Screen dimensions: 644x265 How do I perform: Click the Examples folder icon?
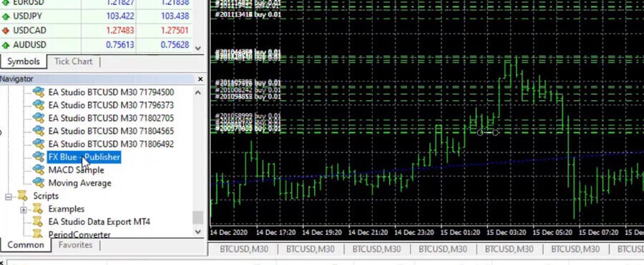[x=38, y=209]
